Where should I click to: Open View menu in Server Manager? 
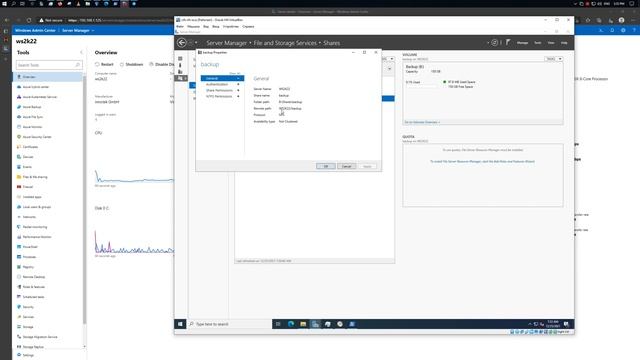point(551,42)
